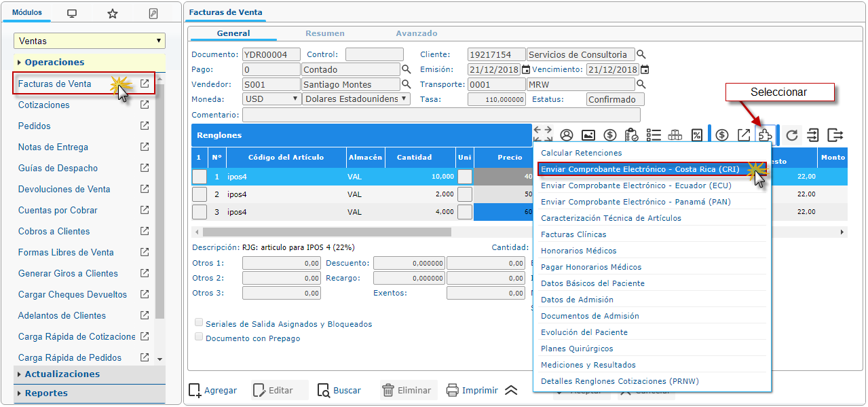Open the Moneda USD dropdown
The image size is (868, 407).
pos(271,99)
